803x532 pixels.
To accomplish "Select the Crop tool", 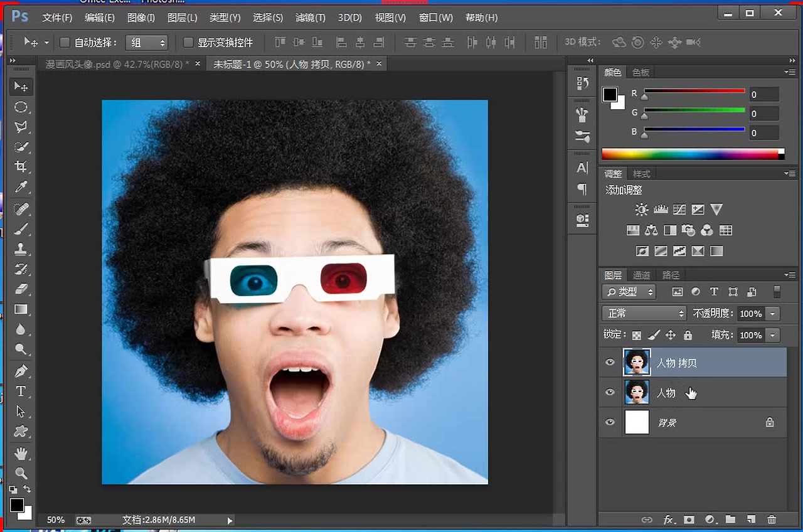I will pos(21,167).
